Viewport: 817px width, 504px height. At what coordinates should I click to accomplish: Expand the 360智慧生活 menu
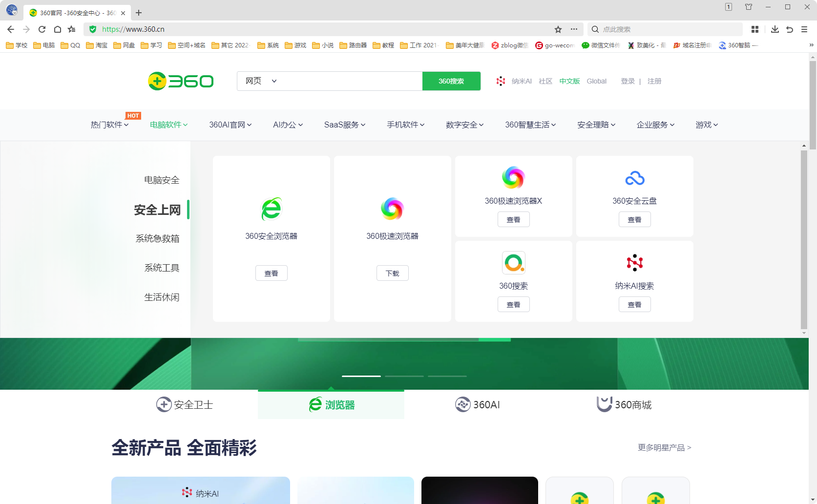click(531, 125)
